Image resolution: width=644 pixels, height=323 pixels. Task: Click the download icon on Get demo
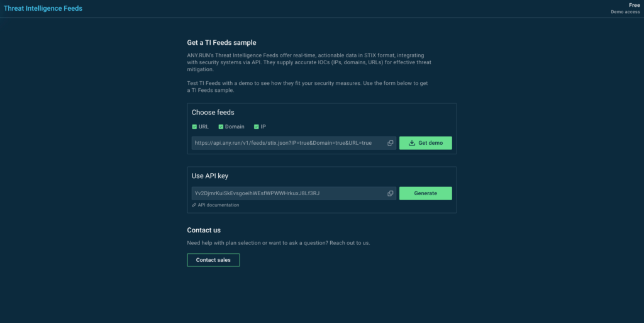pyautogui.click(x=412, y=143)
